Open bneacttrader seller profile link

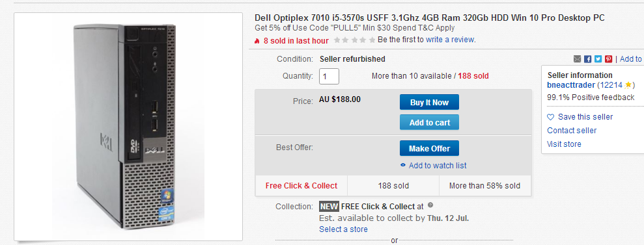click(x=571, y=85)
